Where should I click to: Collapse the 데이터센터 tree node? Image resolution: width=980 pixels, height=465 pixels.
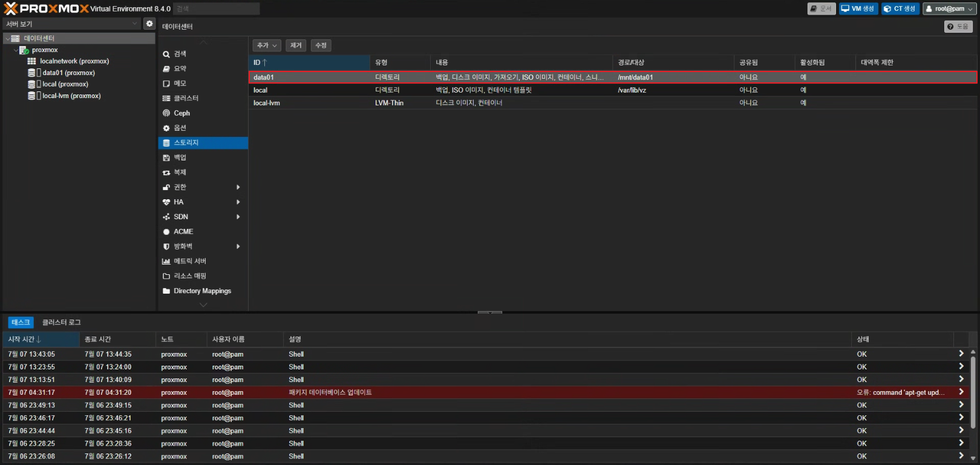coord(7,38)
